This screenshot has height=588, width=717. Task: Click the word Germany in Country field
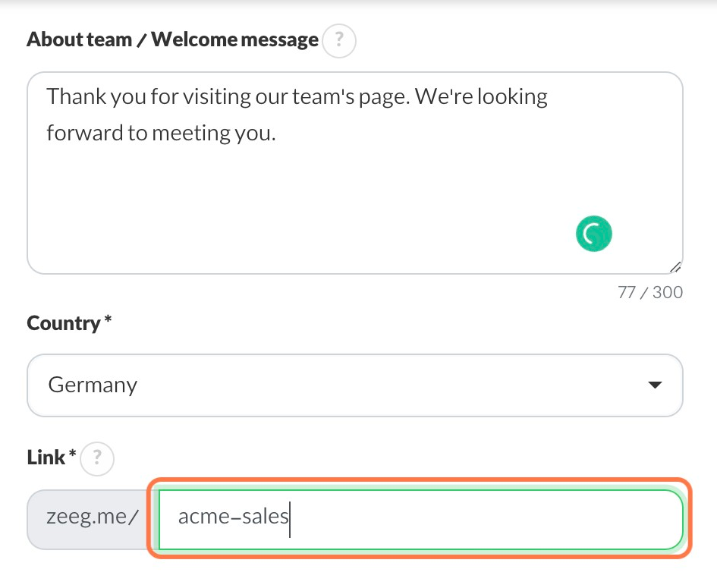click(93, 385)
